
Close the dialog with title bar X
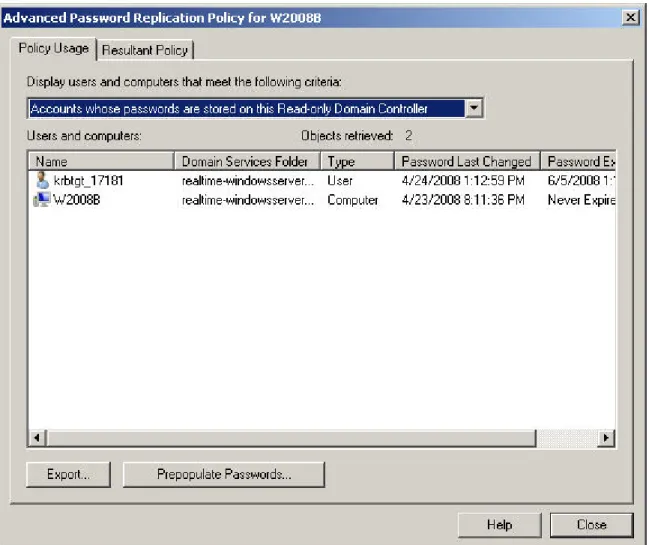pos(631,17)
